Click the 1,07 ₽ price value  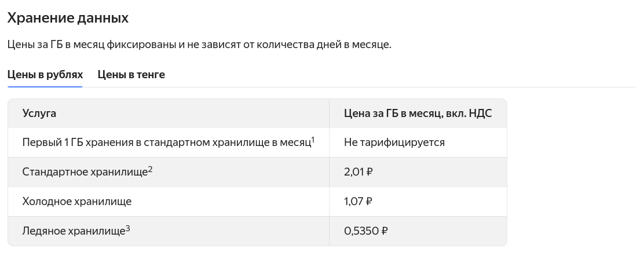tap(358, 202)
